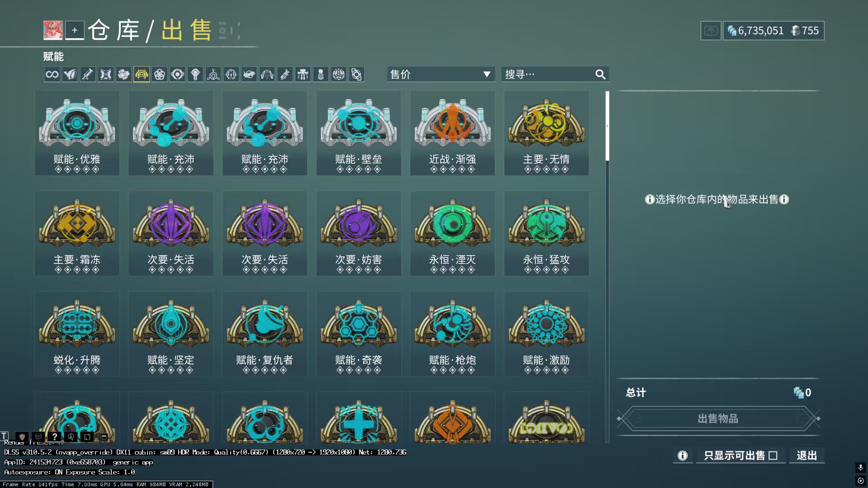
Task: Click the 退出 exit button
Action: [x=806, y=455]
